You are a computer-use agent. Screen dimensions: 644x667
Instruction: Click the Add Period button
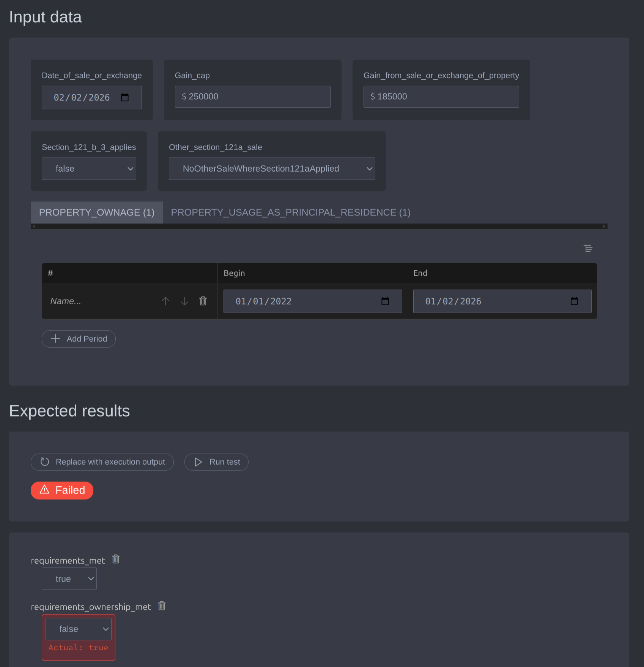[79, 339]
